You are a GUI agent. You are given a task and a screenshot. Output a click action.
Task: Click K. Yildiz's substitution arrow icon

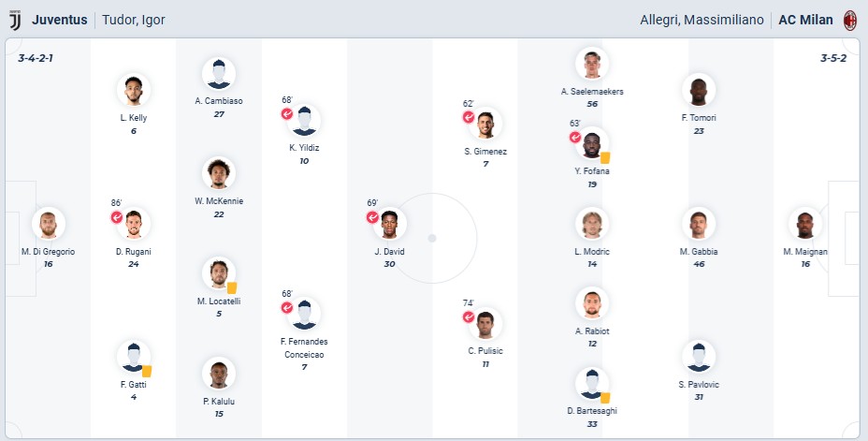coord(288,114)
